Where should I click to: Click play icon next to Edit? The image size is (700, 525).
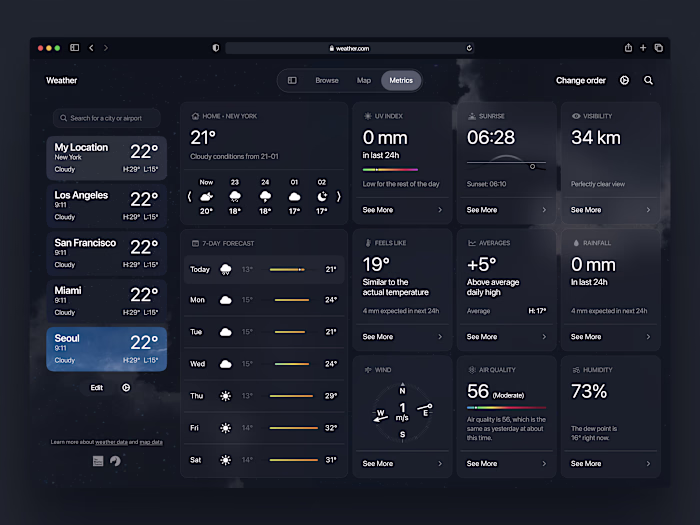pyautogui.click(x=126, y=388)
